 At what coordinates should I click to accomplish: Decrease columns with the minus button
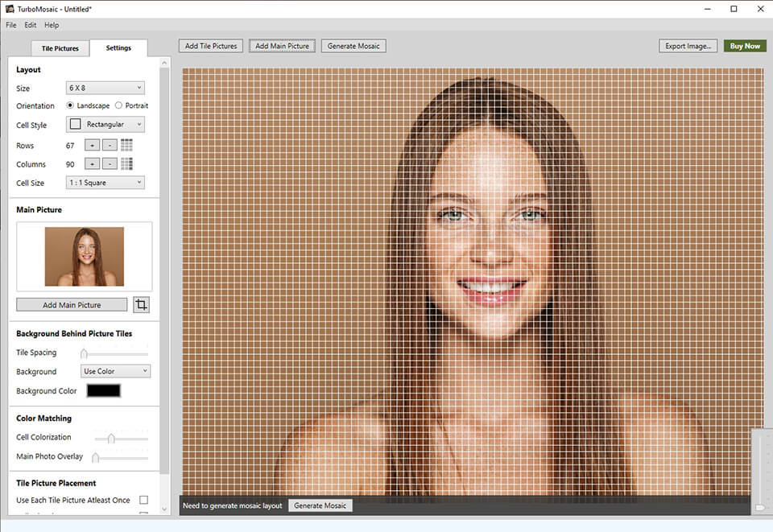[x=110, y=164]
